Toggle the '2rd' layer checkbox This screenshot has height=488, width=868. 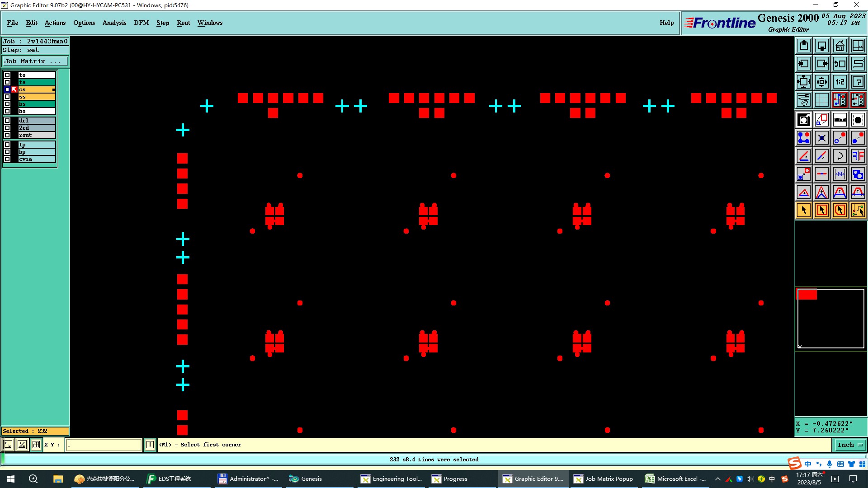tap(7, 128)
